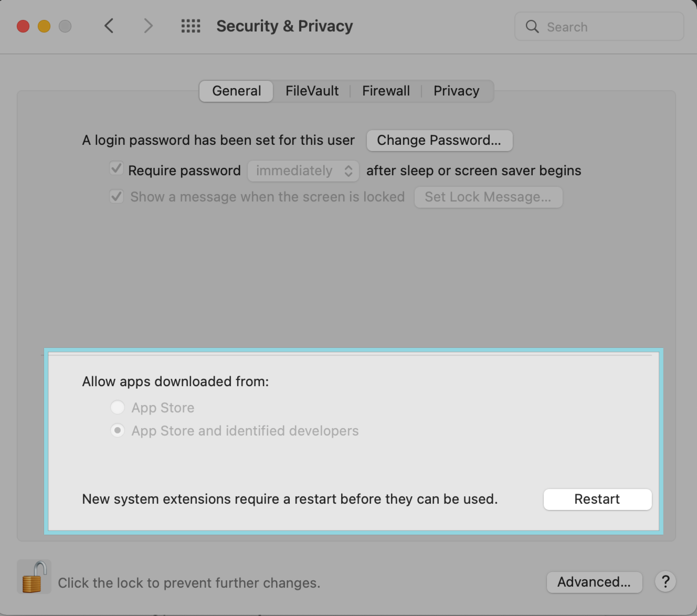Minimize window with the yellow button
The width and height of the screenshot is (697, 616).
point(44,26)
